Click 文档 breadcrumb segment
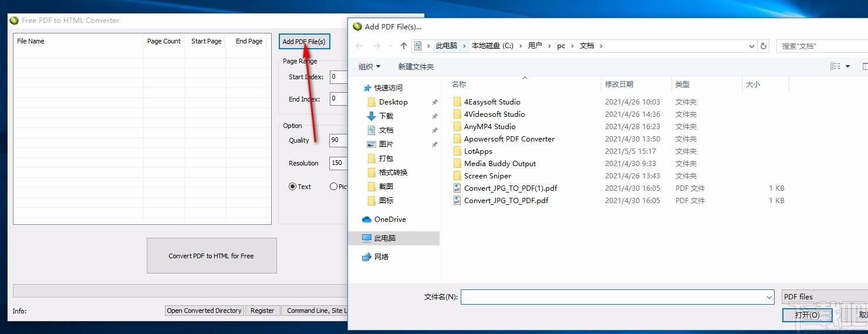This screenshot has width=868, height=334. [587, 46]
